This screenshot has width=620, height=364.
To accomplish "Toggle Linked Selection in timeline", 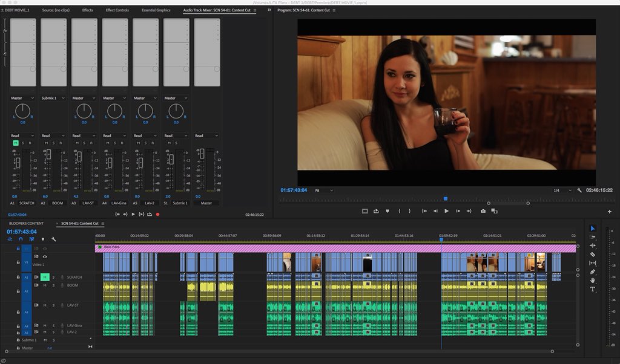I will coord(31,239).
